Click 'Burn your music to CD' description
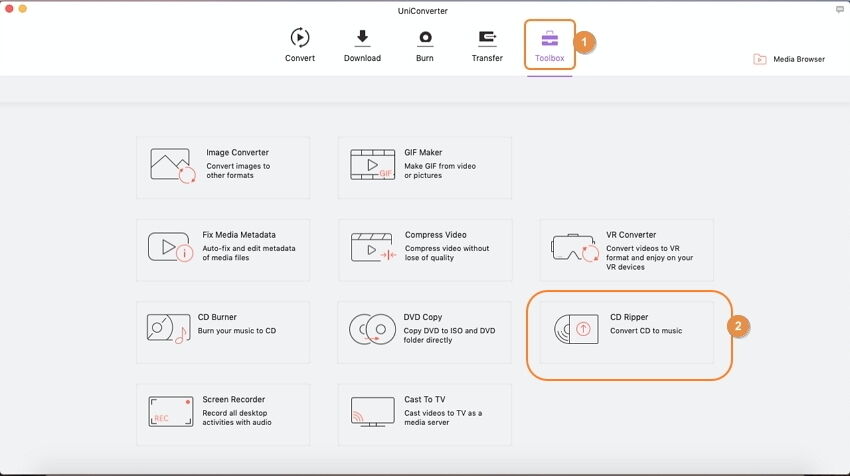 tap(236, 331)
